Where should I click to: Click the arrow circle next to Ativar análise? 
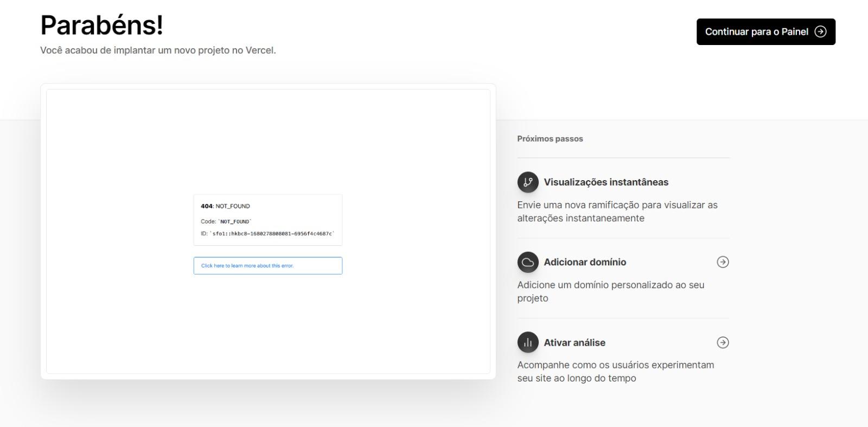tap(723, 342)
